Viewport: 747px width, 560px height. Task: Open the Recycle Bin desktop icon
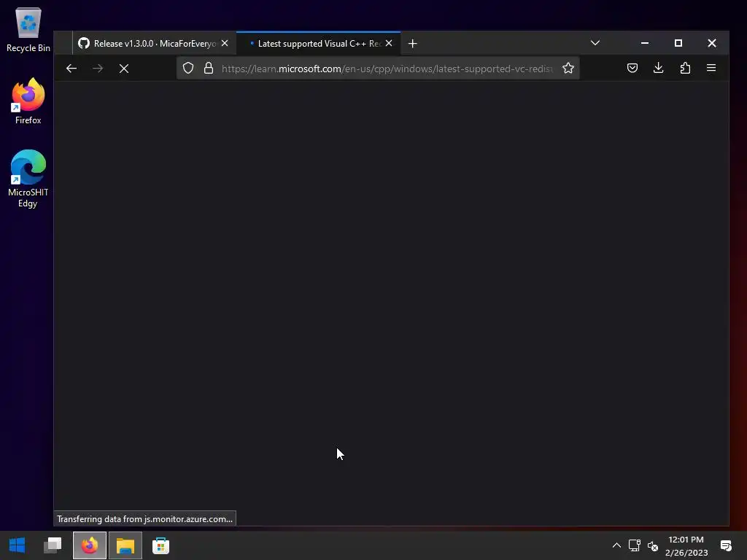coord(28,29)
